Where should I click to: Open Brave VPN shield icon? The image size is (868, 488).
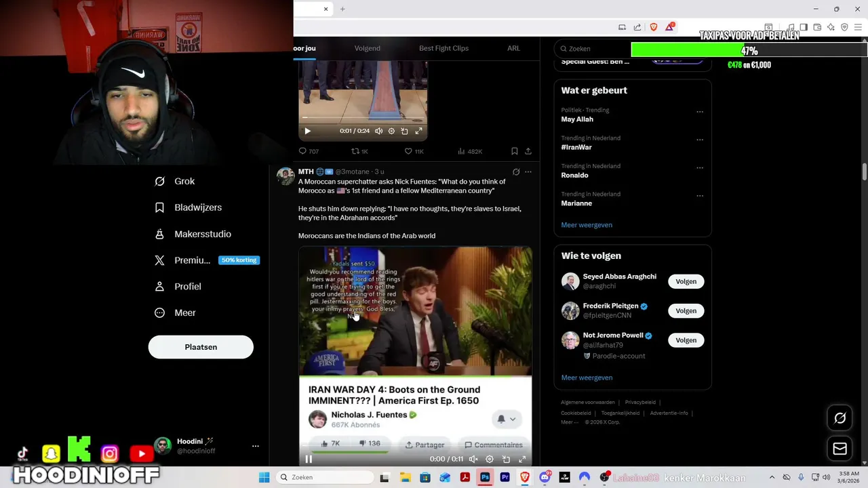844,27
